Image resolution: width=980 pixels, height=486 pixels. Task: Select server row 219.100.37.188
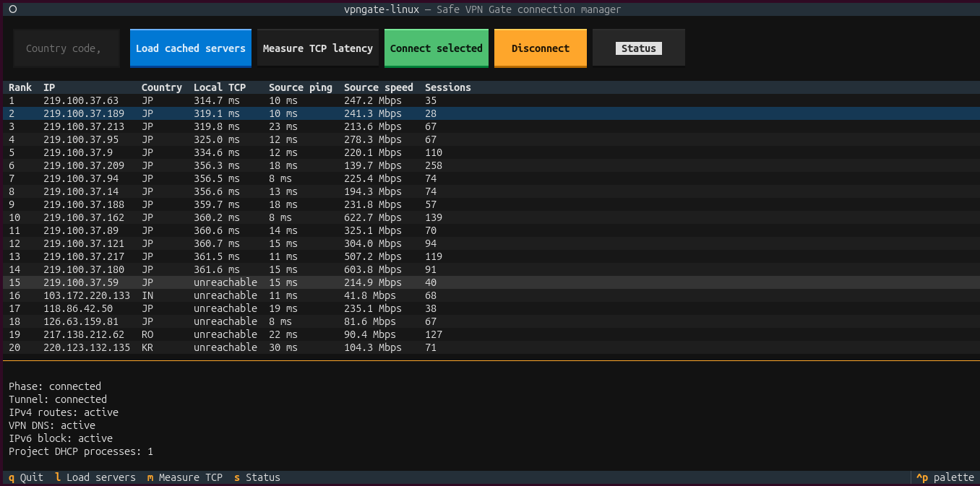[x=490, y=204]
